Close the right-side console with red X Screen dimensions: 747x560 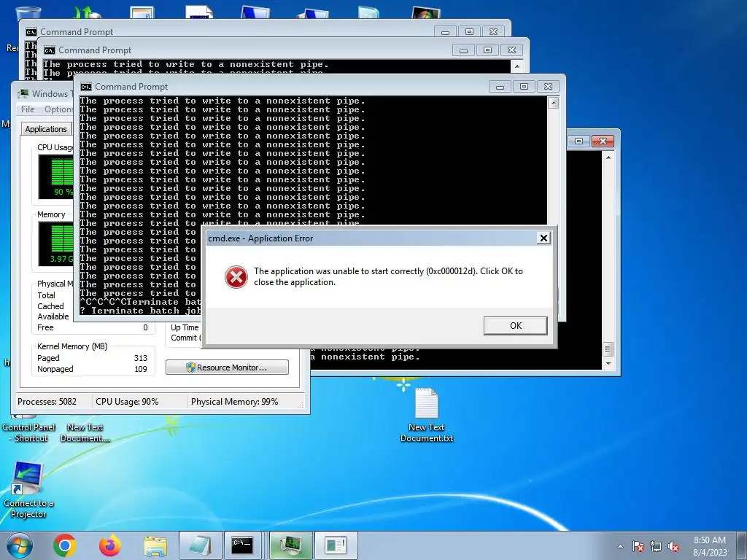603,141
